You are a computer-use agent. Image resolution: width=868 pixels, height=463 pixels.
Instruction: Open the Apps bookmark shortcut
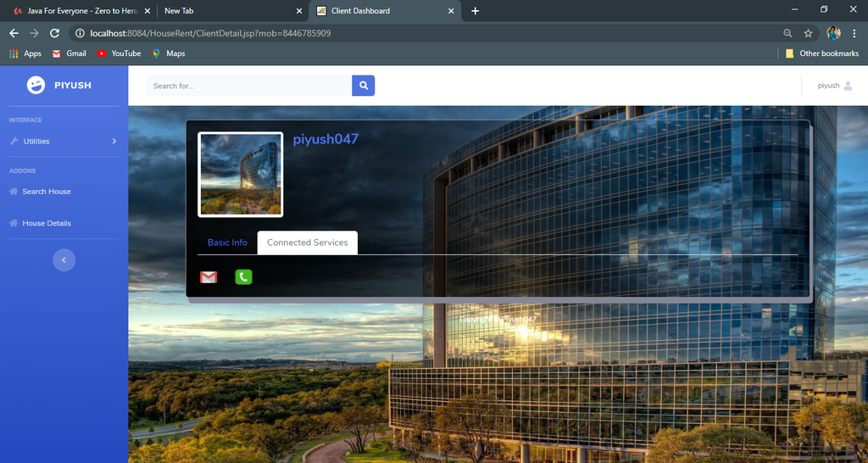pyautogui.click(x=25, y=53)
